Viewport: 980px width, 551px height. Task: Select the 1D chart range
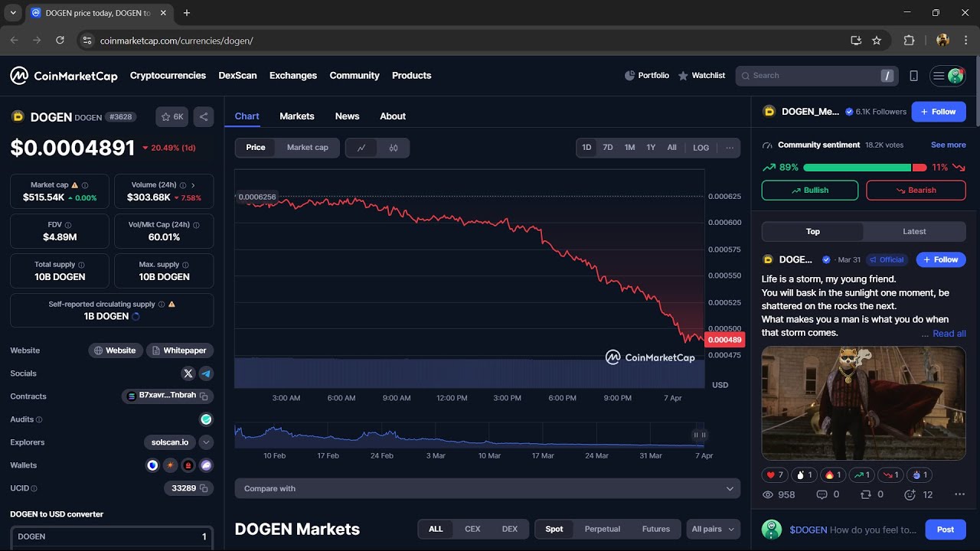(x=586, y=148)
